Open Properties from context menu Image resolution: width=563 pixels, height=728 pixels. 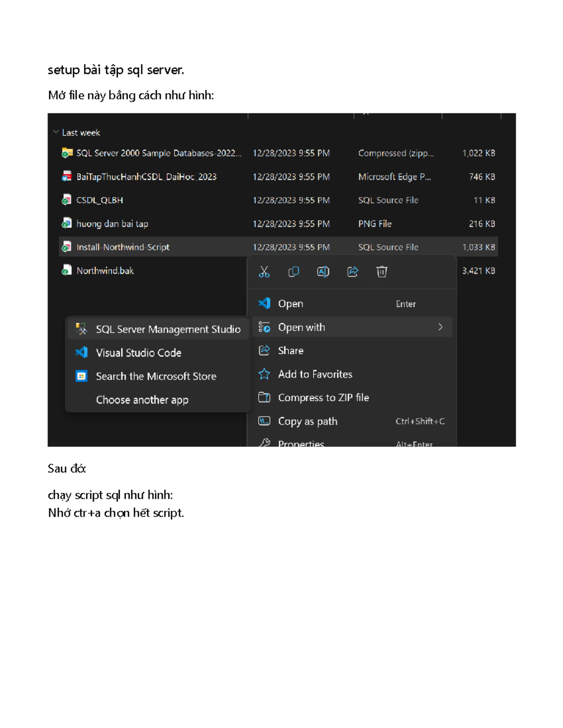click(x=301, y=443)
